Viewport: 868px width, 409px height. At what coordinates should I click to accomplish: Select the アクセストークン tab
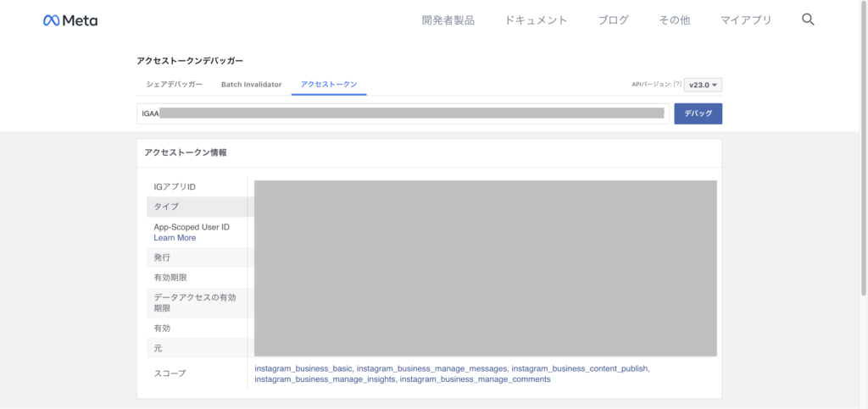point(329,85)
